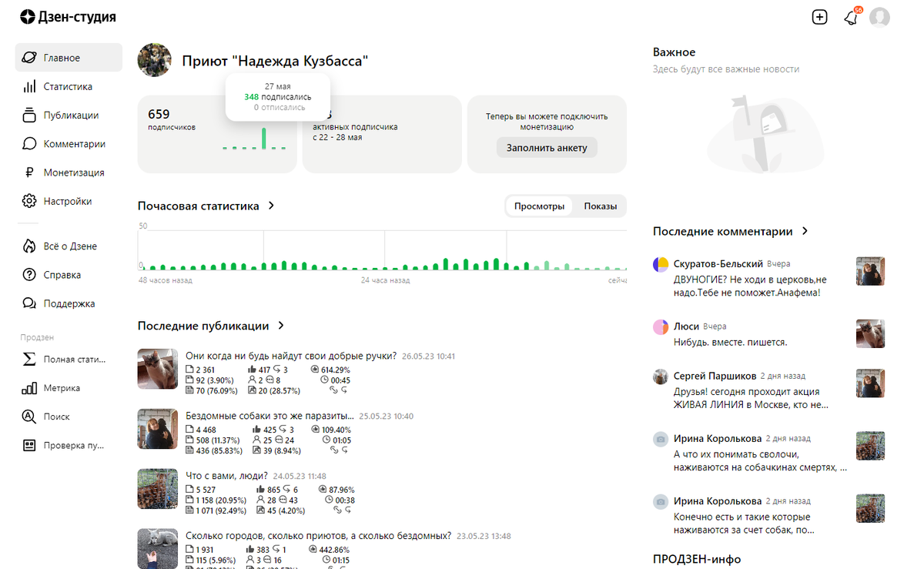924x569 pixels.
Task: Open post 'Сколько городов, сколько приютов...'
Action: (318, 536)
